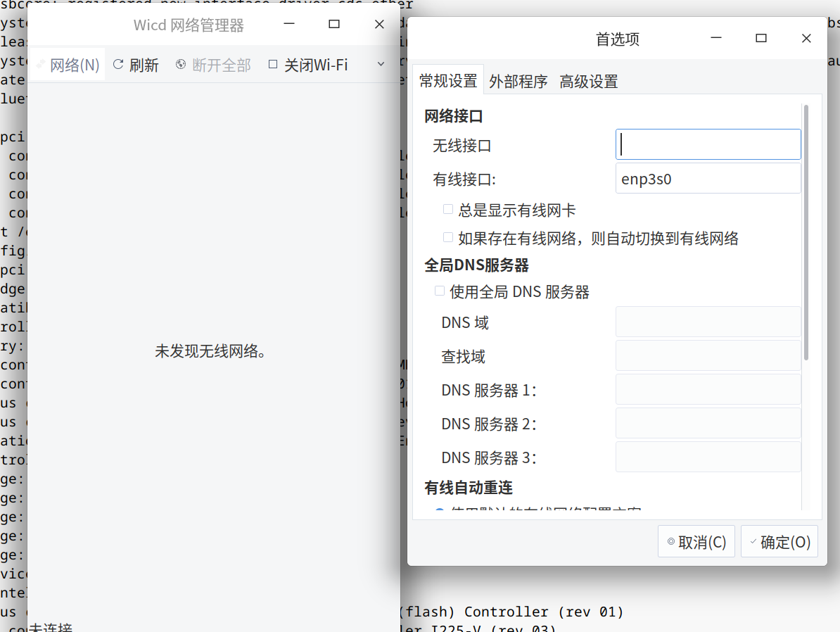Maximize the 首选项 dialog

(x=761, y=38)
